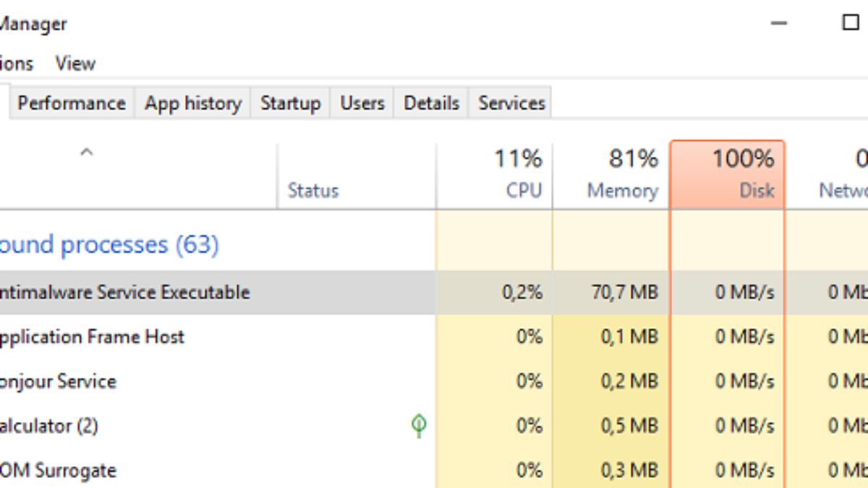
Task: Open the View menu
Action: [75, 64]
